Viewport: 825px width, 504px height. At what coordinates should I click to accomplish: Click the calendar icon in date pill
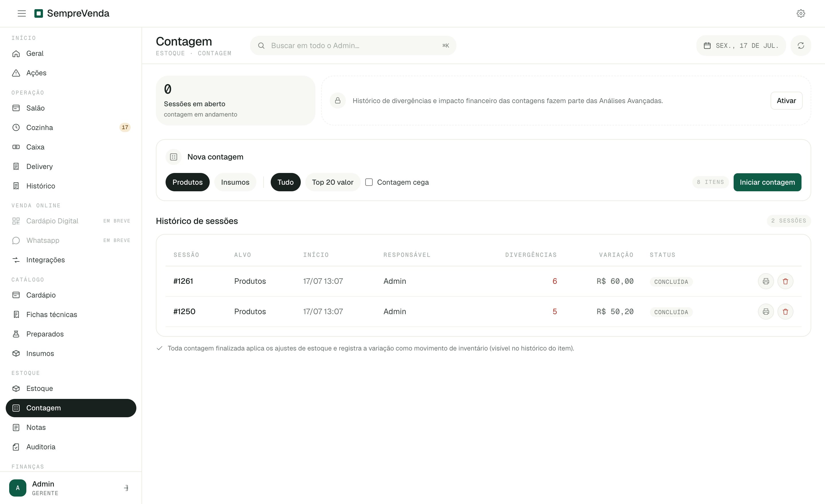pyautogui.click(x=707, y=46)
